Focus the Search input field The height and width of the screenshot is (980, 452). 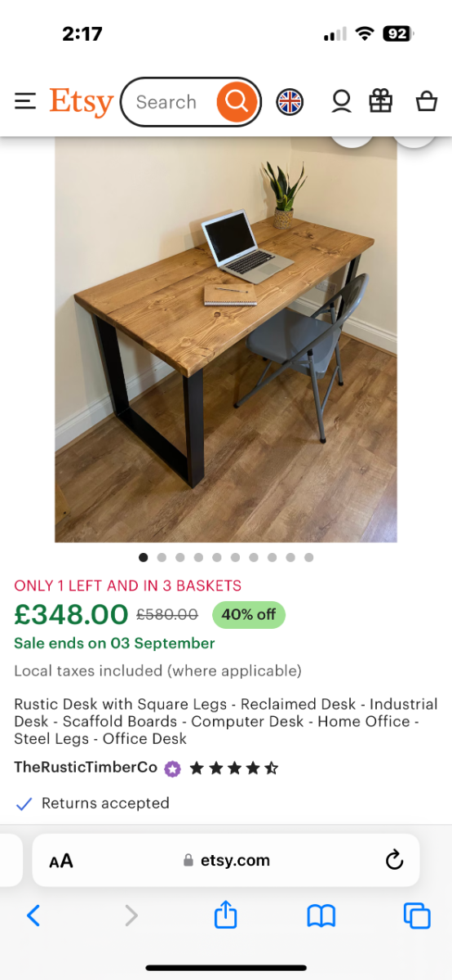coord(169,102)
